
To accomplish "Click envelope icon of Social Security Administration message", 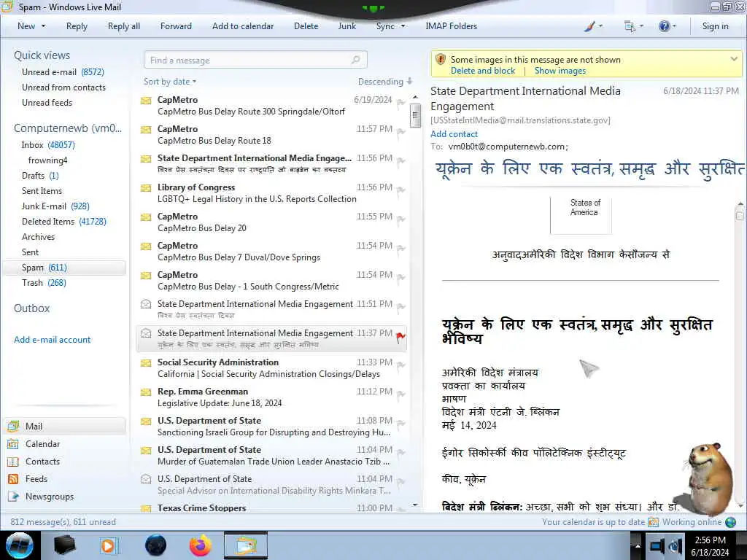I will pos(146,363).
